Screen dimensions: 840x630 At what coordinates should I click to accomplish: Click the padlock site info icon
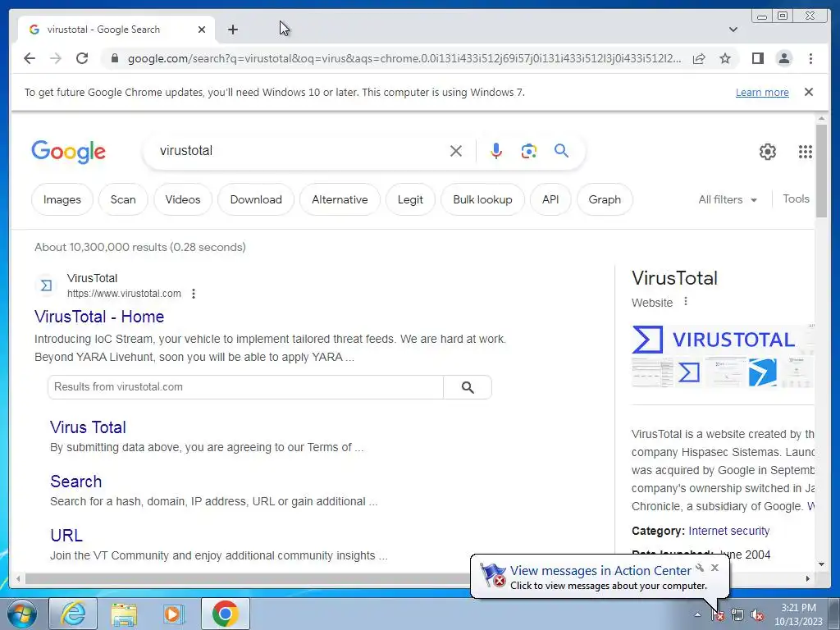(114, 58)
